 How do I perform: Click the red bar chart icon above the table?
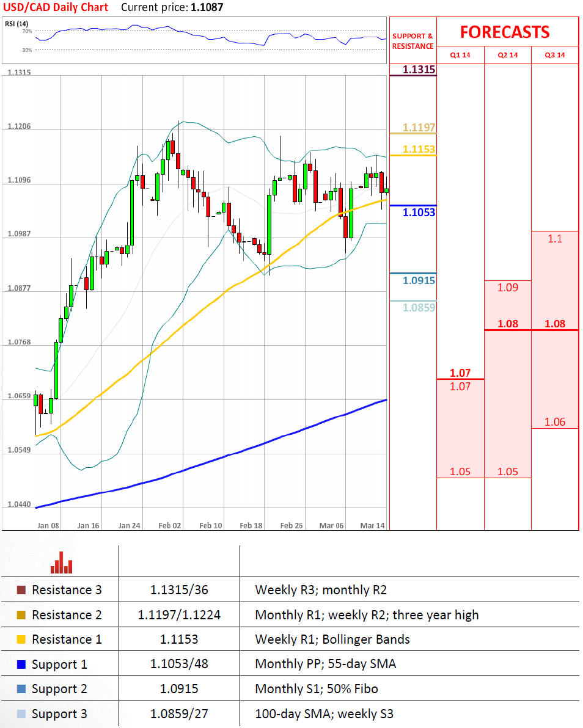pyautogui.click(x=61, y=563)
